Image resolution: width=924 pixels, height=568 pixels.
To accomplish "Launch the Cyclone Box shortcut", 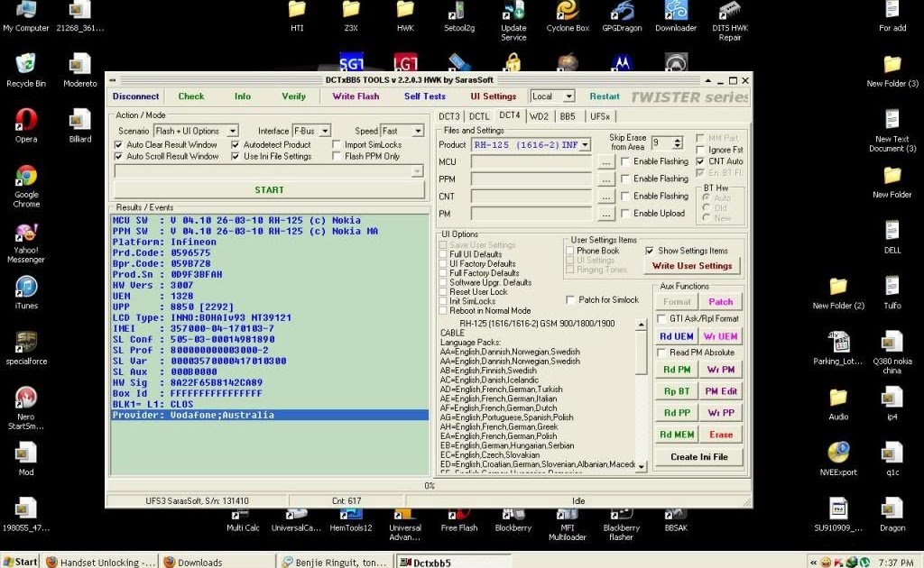I will point(568,15).
